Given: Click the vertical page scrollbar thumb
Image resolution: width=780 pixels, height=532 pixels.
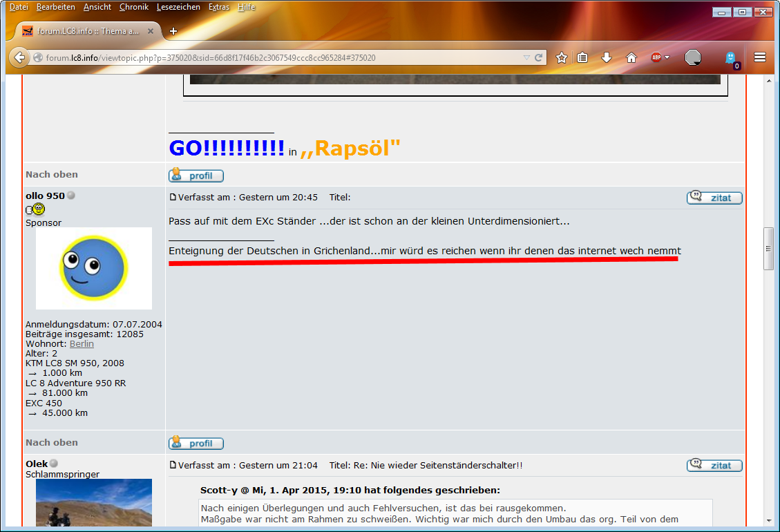Looking at the screenshot, I should pos(768,248).
